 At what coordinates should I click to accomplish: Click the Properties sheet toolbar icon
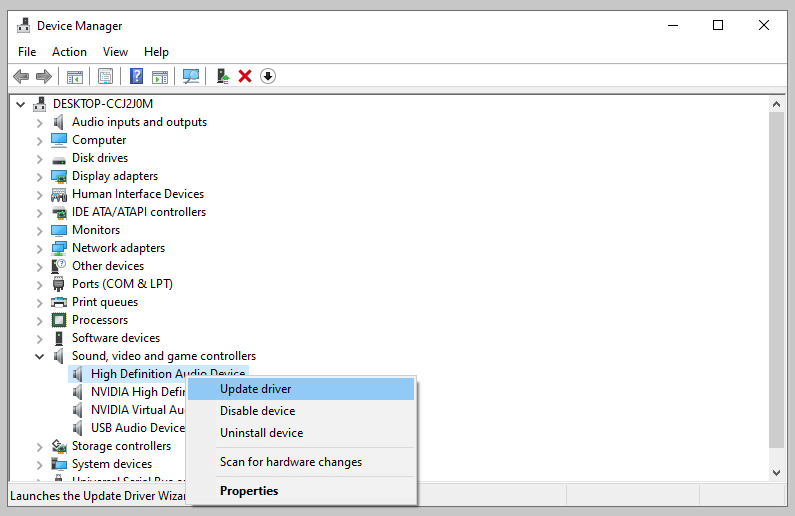(x=105, y=77)
